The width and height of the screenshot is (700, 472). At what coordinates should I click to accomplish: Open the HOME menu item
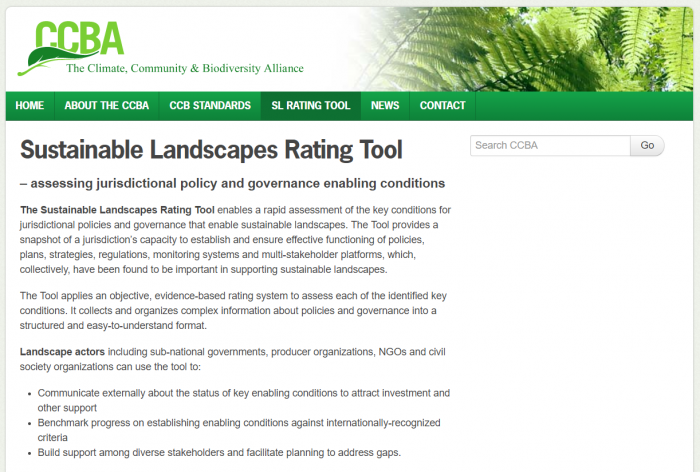coord(30,106)
